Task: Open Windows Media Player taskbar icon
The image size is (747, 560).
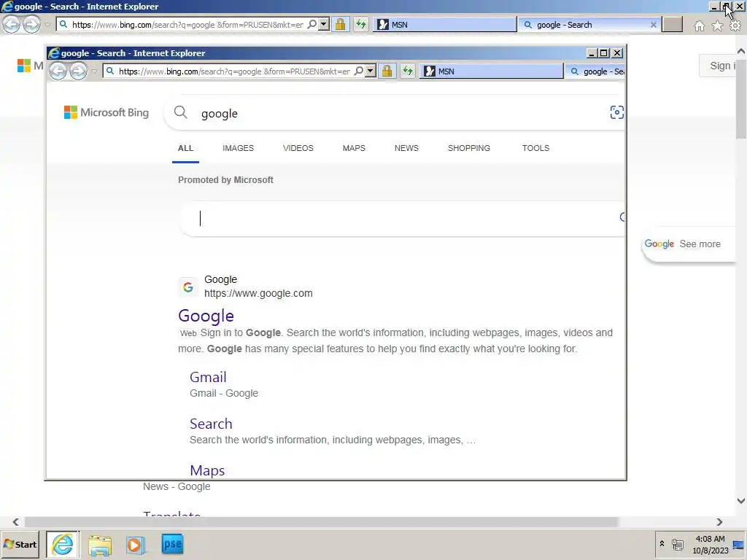Action: pyautogui.click(x=135, y=545)
